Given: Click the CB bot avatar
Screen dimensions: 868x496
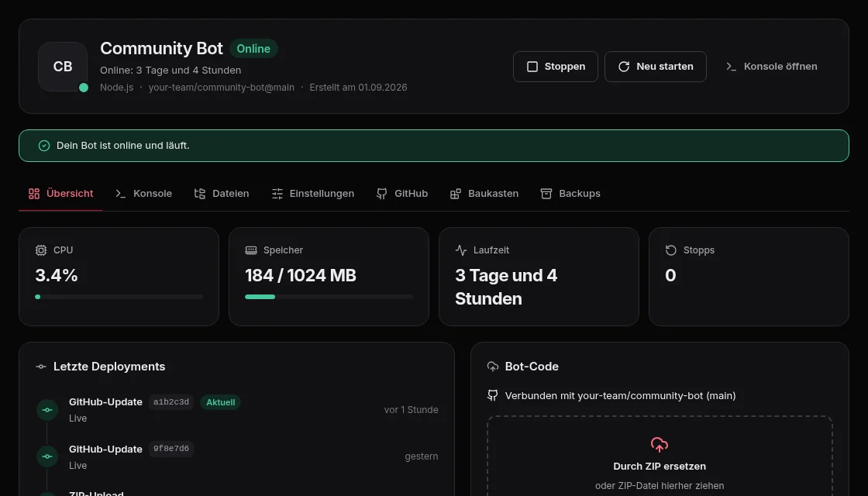Looking at the screenshot, I should pos(63,67).
